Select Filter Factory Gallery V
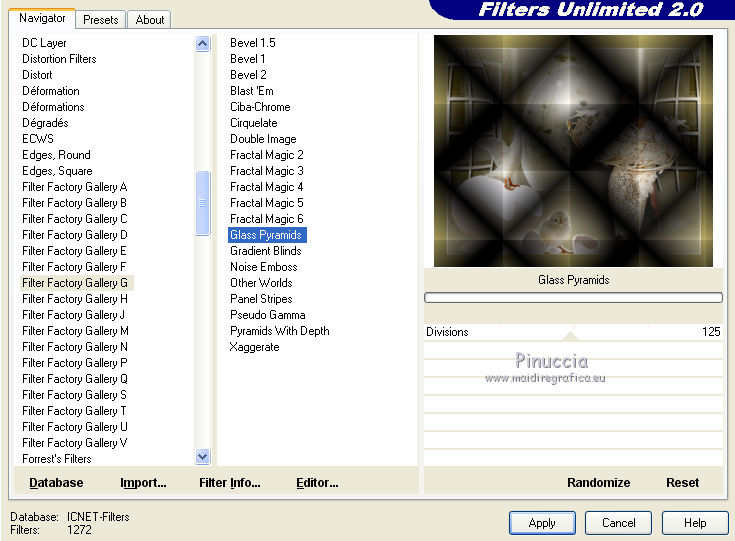The height and width of the screenshot is (541, 735). coord(75,443)
